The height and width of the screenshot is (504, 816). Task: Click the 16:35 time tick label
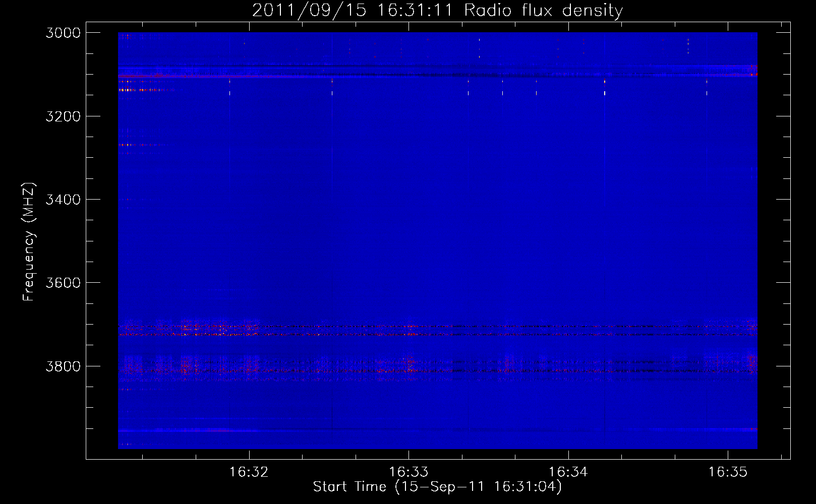[x=728, y=472]
